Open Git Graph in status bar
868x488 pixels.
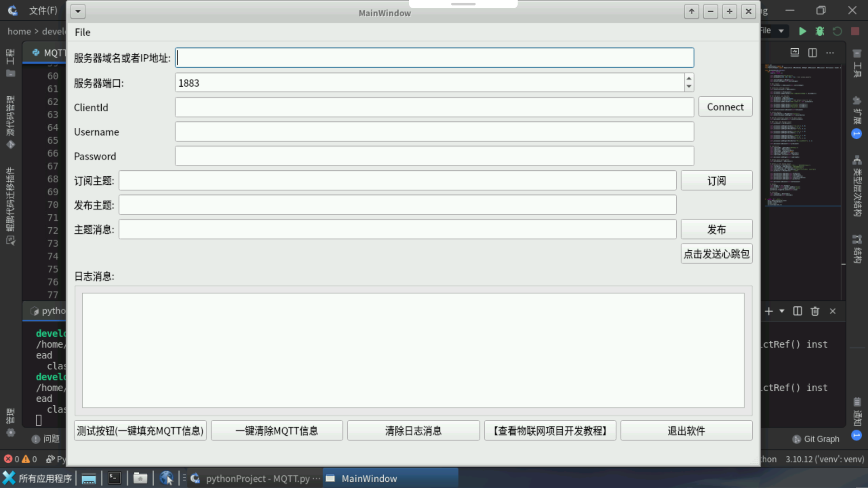tap(816, 439)
